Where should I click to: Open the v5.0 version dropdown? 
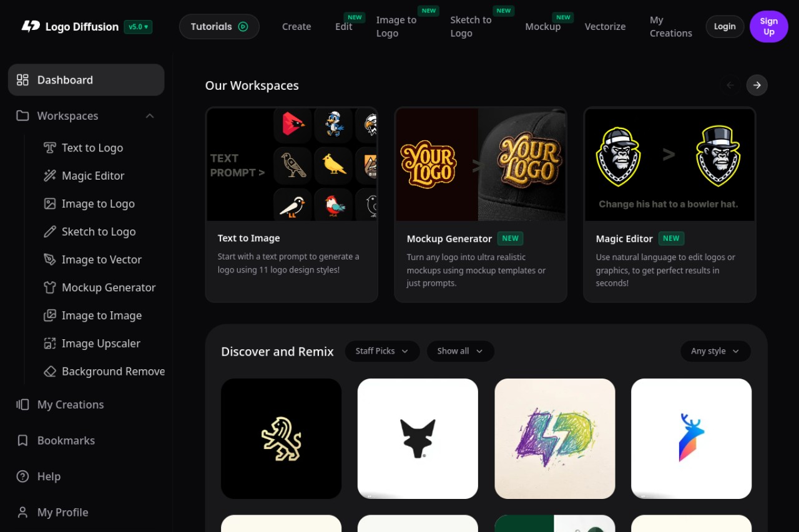[x=138, y=27]
